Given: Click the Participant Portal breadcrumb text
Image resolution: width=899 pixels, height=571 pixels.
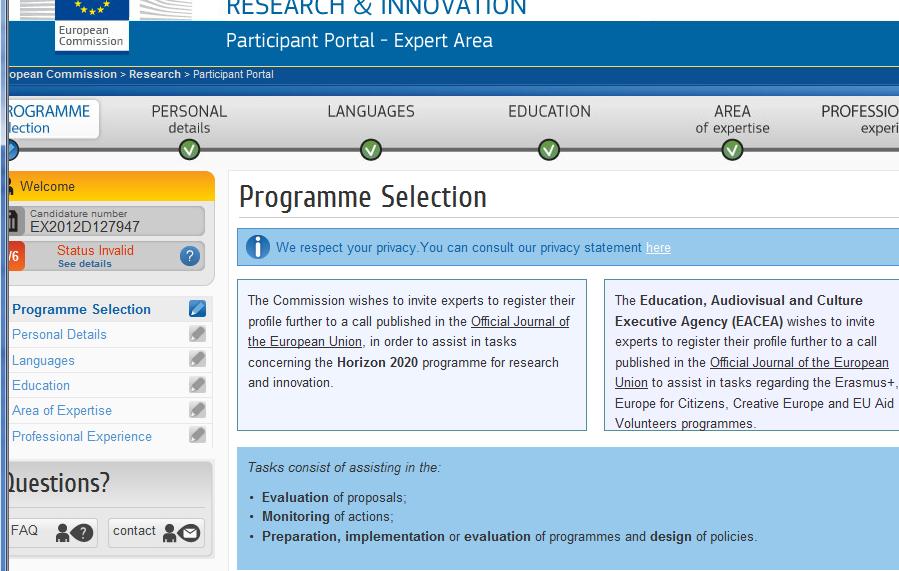Looking at the screenshot, I should (233, 74).
